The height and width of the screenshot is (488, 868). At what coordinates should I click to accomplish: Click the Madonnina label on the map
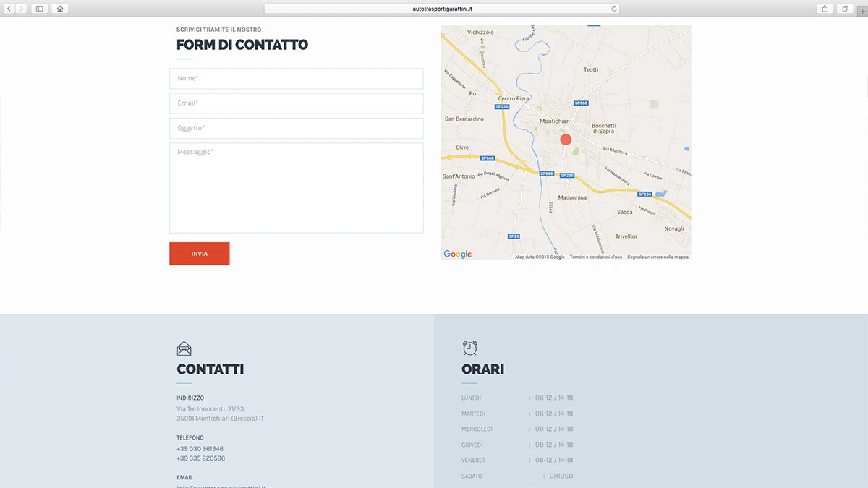(x=573, y=197)
